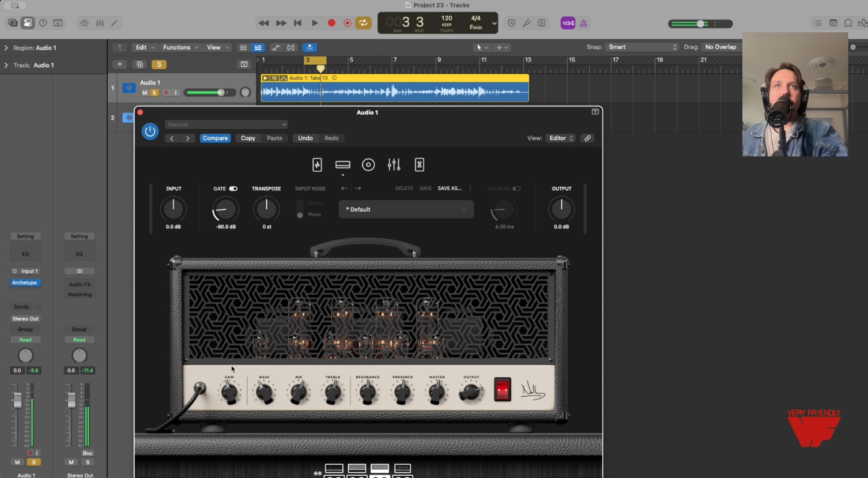The image size is (868, 478).
Task: Toggle the purple count-in 1234 button
Action: [568, 23]
